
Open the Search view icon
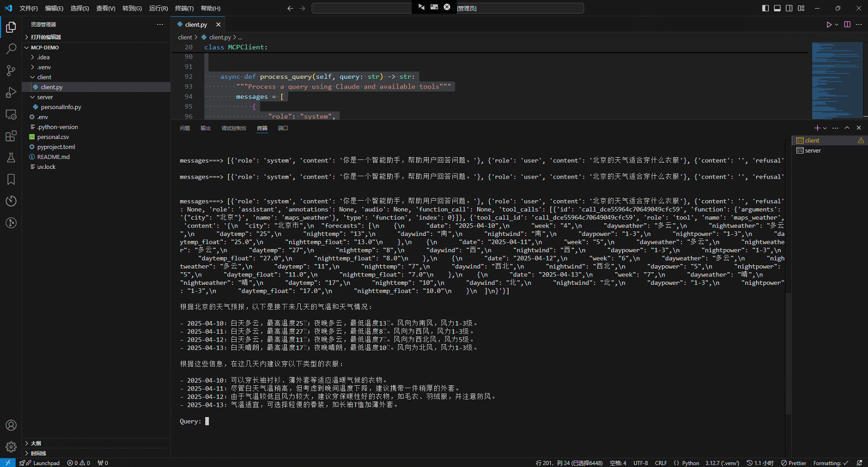(x=11, y=49)
